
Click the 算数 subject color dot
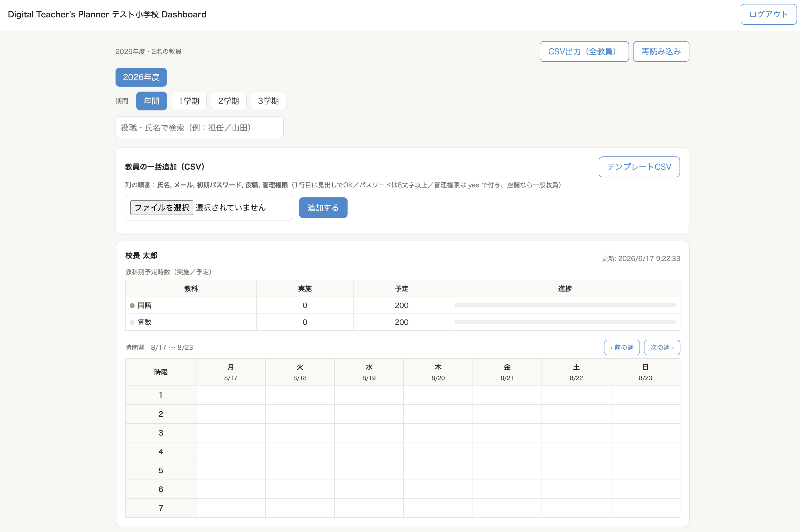(132, 322)
